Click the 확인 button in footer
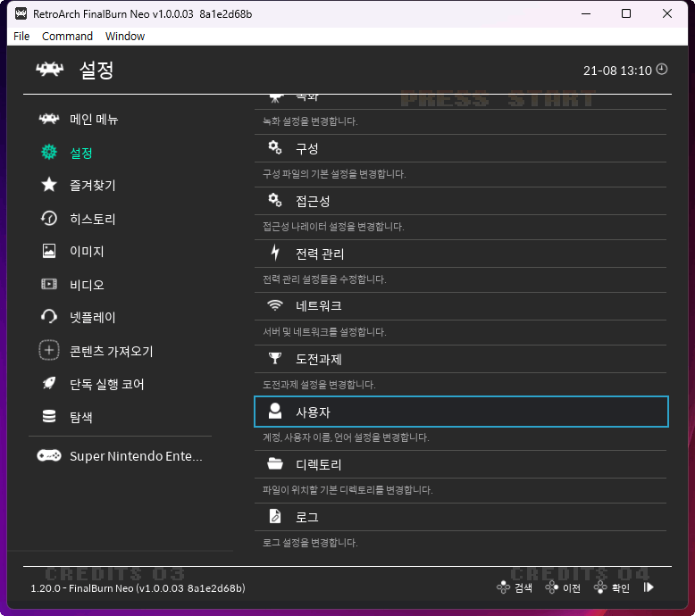The image size is (695, 616). [x=612, y=587]
